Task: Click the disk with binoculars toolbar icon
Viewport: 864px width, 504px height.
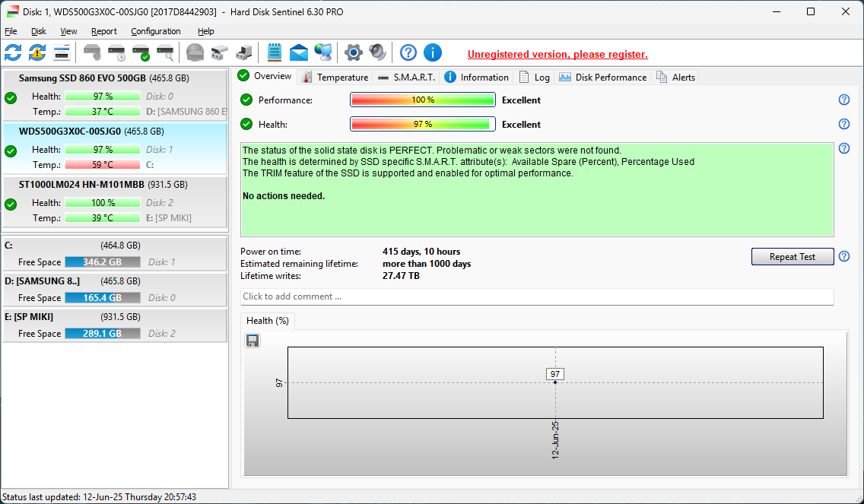Action: coord(219,53)
